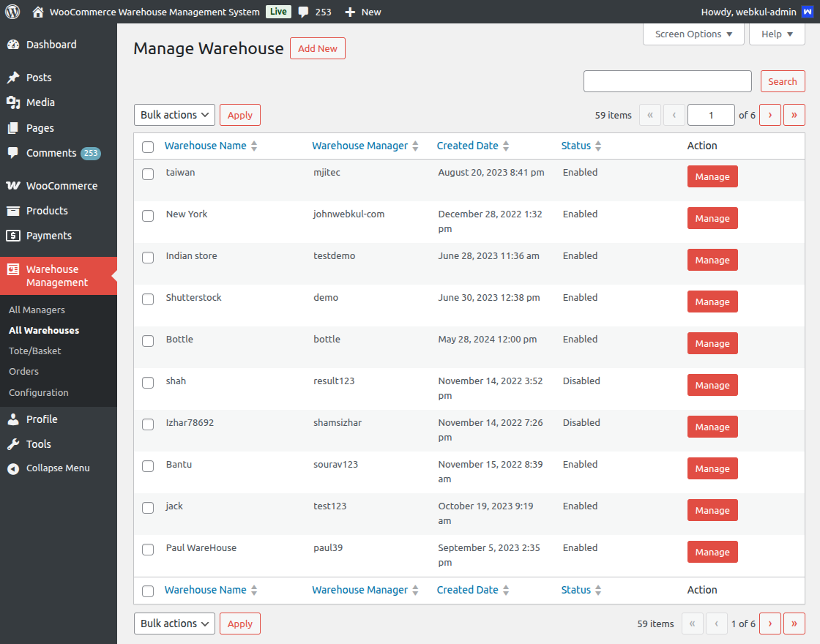Manage the Bottle warehouse

pyautogui.click(x=712, y=343)
